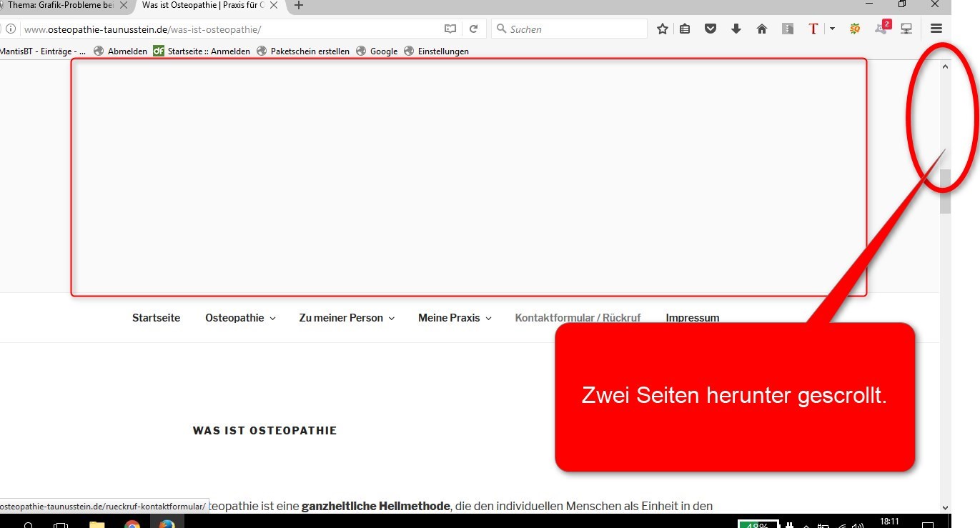
Task: Click the Pocket save icon
Action: (x=711, y=29)
